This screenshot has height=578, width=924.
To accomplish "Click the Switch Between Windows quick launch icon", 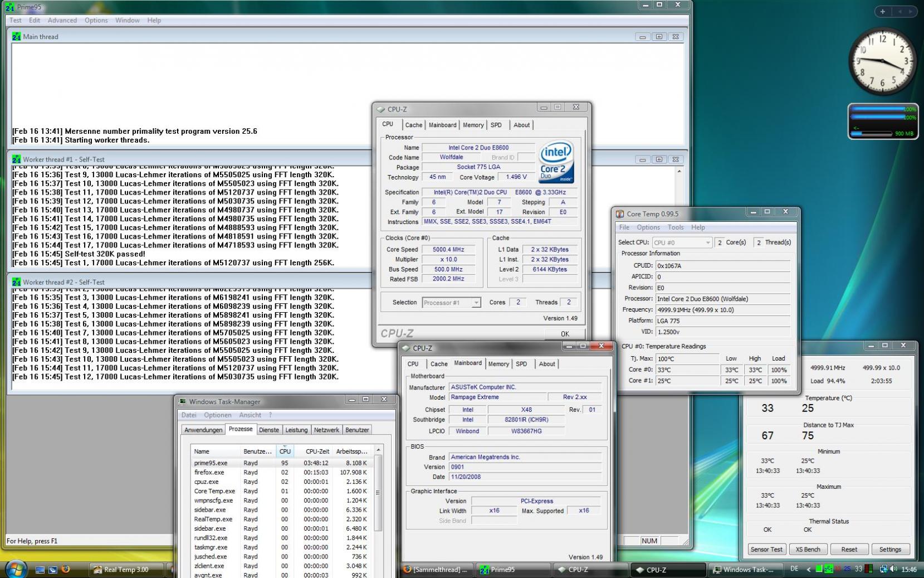I will pos(53,570).
